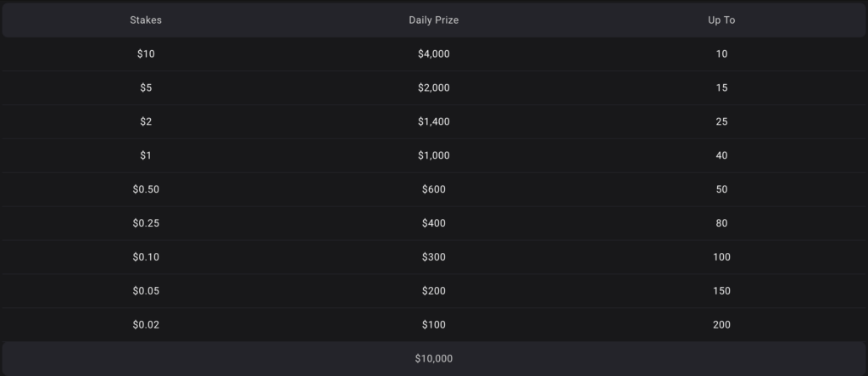Select the $10 stakes cell
Image resolution: width=868 pixels, height=376 pixels.
click(x=146, y=53)
